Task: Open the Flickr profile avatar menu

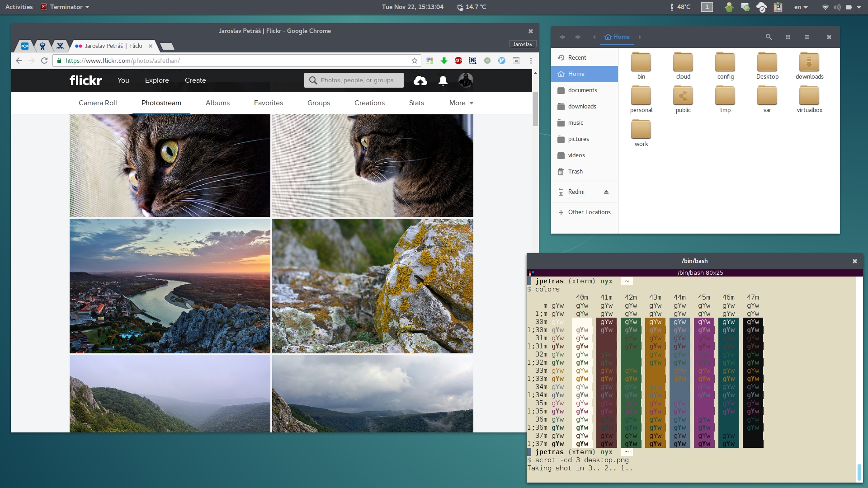Action: point(466,80)
